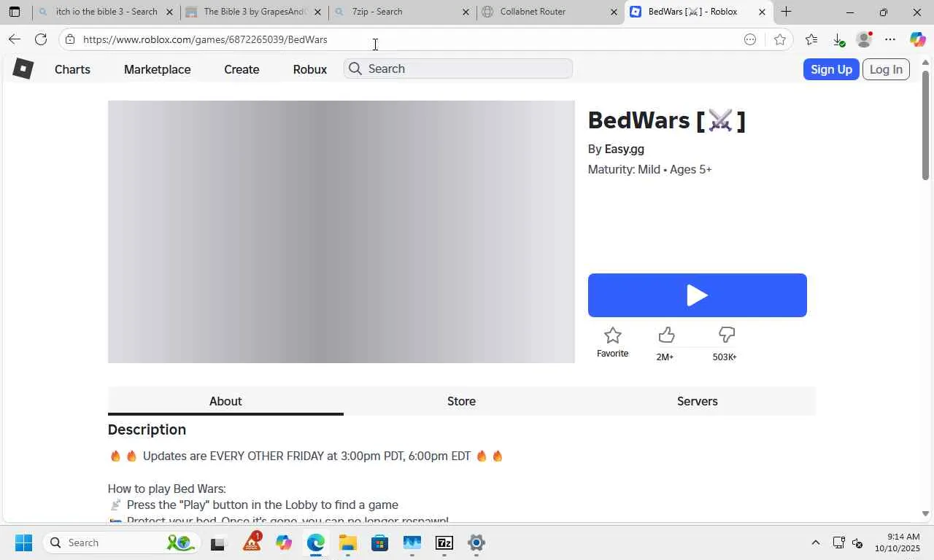Favorite the game with the star icon

tap(612, 335)
